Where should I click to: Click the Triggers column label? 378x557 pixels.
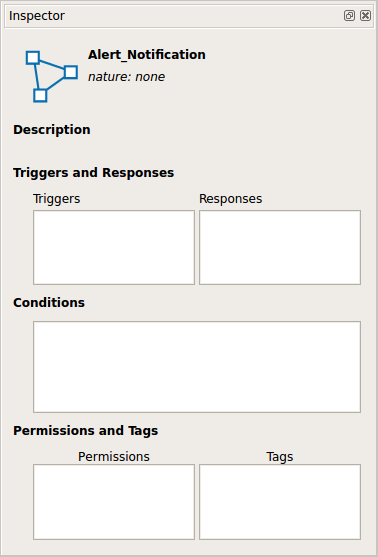(56, 199)
